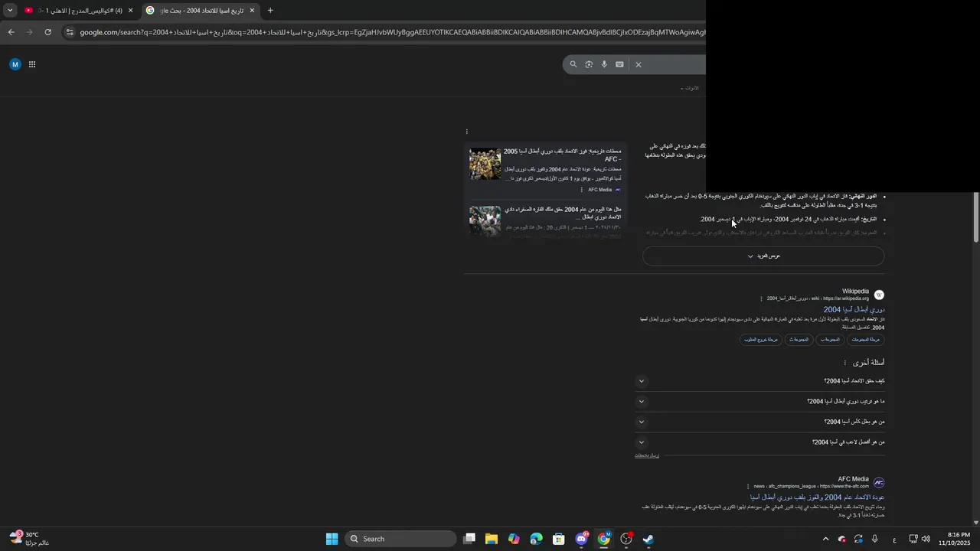Viewport: 980px width, 551px height.
Task: Open the on-screen keyboard input tool
Action: pos(619,64)
